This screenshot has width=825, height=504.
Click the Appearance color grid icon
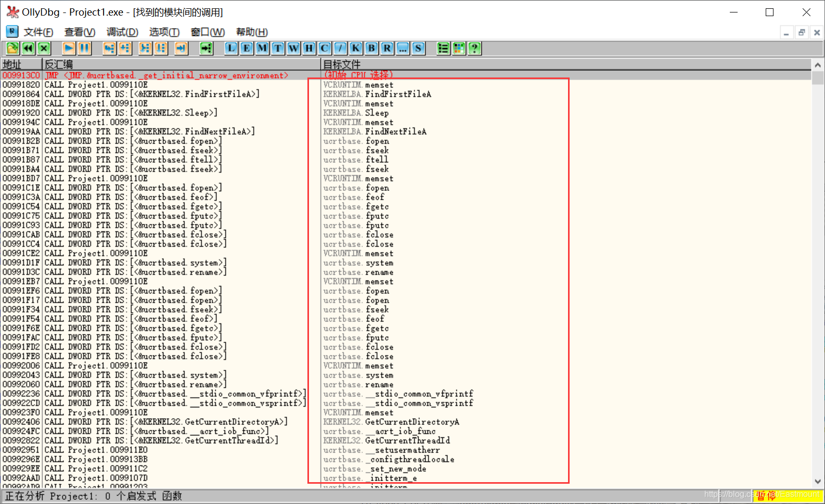tap(459, 48)
